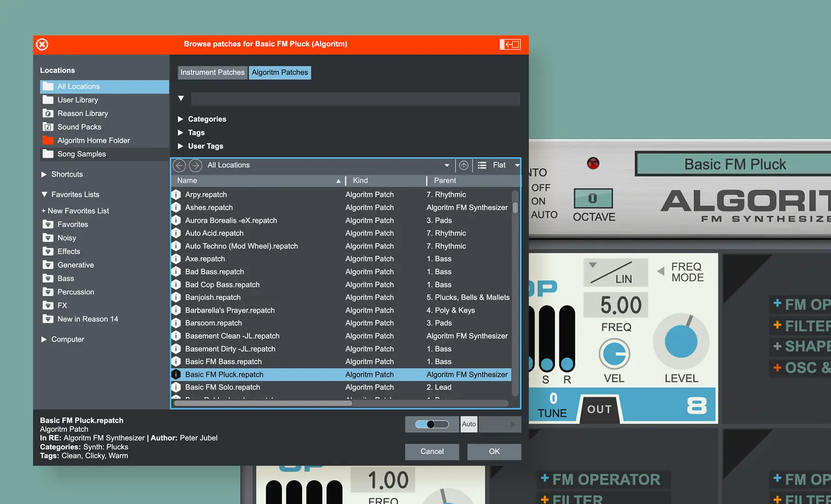Expand the Categories filter section
The width and height of the screenshot is (831, 504).
click(180, 119)
